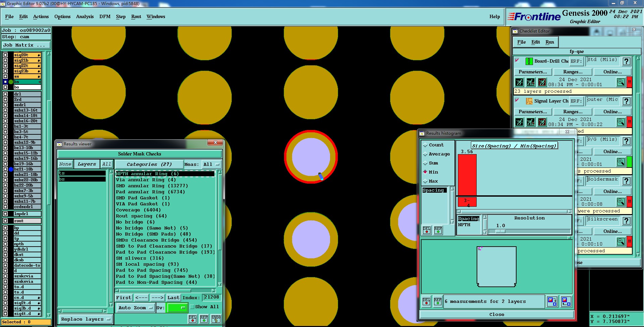
Task: Open Run menu in Checklist Editor
Action: tap(549, 42)
